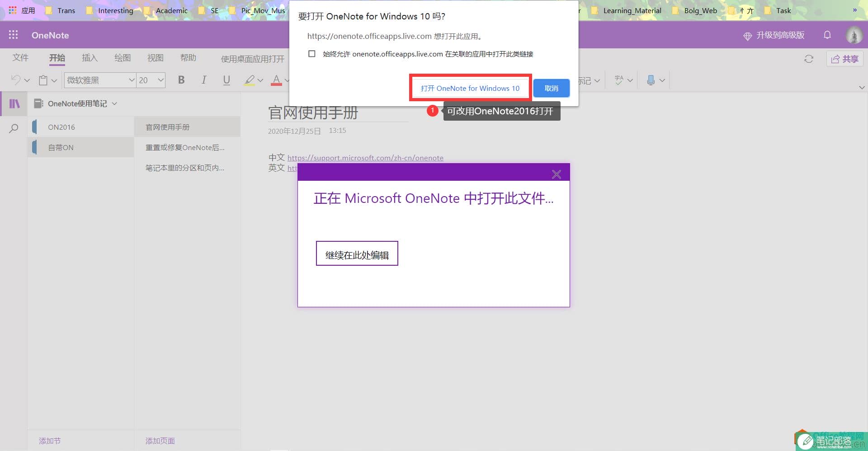The width and height of the screenshot is (868, 451).
Task: Click the diamond upgrade icon
Action: click(x=748, y=36)
